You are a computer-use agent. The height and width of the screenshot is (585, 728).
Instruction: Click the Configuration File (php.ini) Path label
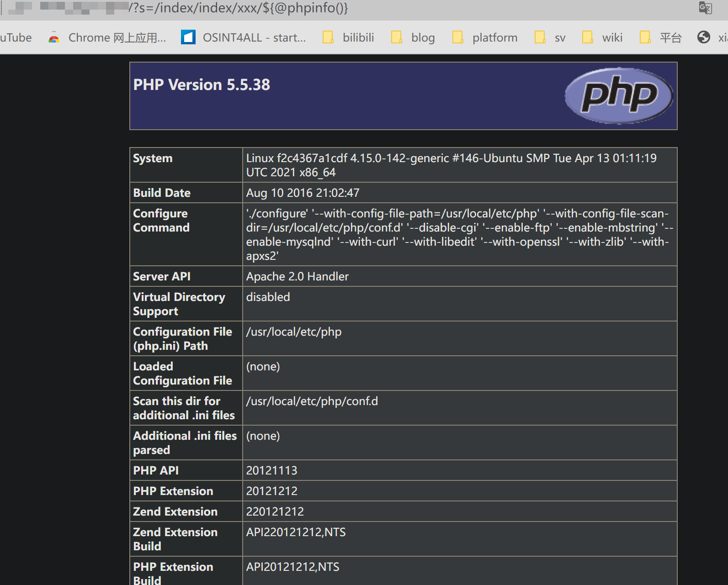tap(182, 338)
